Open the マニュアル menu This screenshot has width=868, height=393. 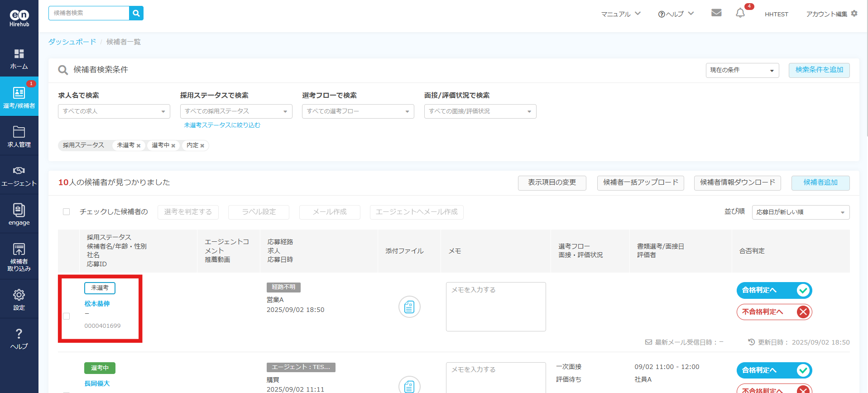coord(620,14)
